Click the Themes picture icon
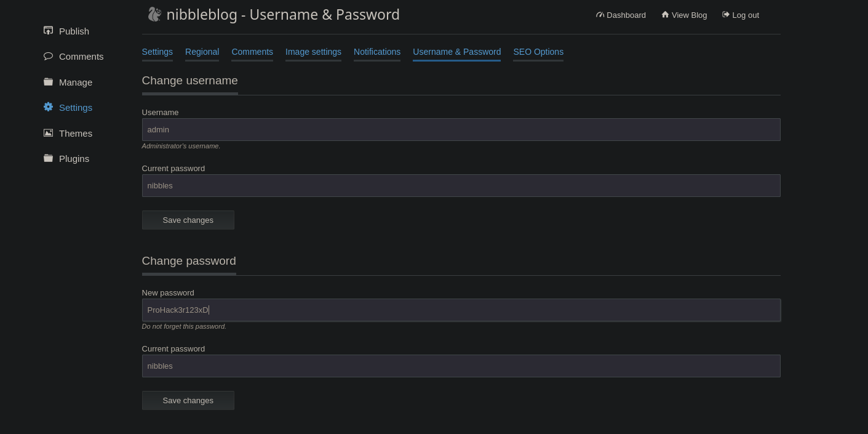The width and height of the screenshot is (868, 434). (48, 132)
